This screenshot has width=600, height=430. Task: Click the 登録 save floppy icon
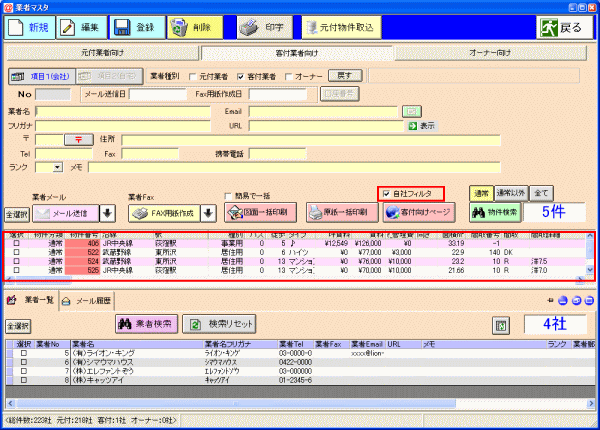(x=122, y=28)
